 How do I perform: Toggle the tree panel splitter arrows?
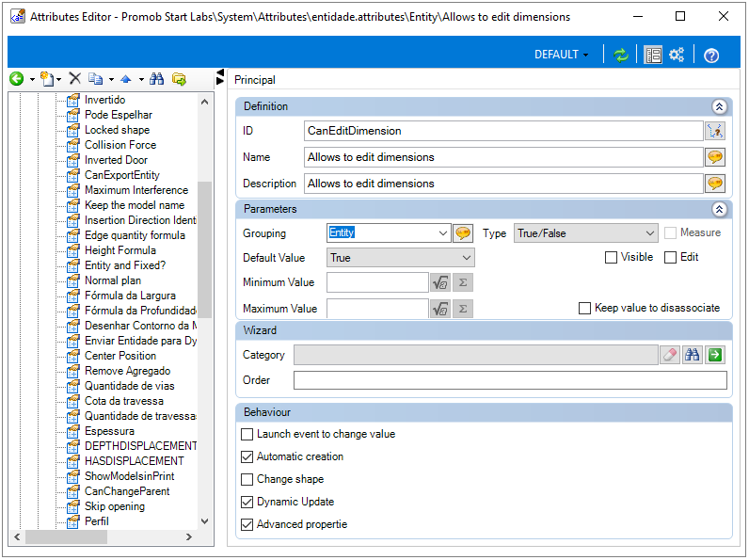[x=220, y=77]
